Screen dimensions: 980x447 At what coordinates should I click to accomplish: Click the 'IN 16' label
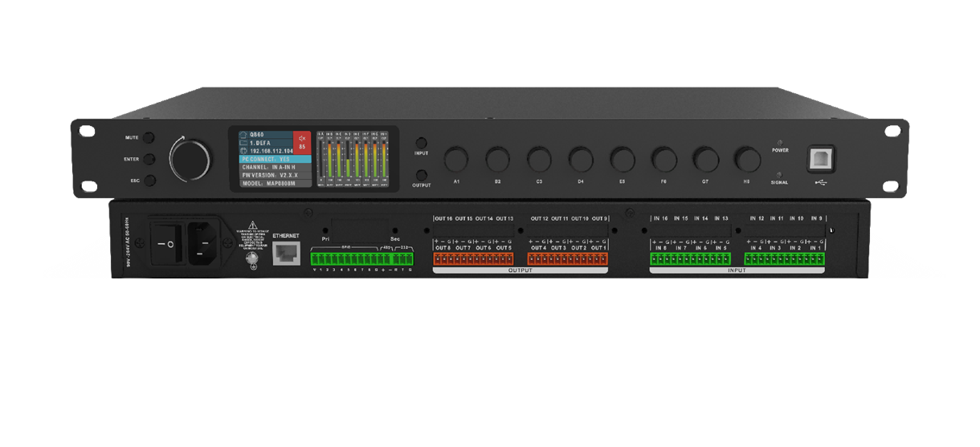(660, 218)
